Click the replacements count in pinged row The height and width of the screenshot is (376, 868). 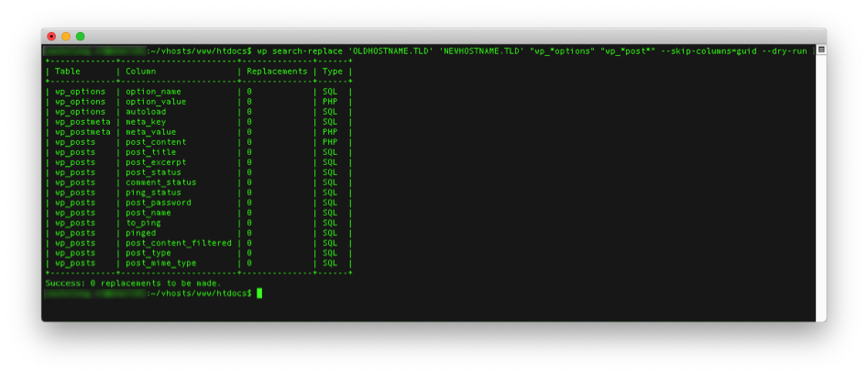coord(249,233)
